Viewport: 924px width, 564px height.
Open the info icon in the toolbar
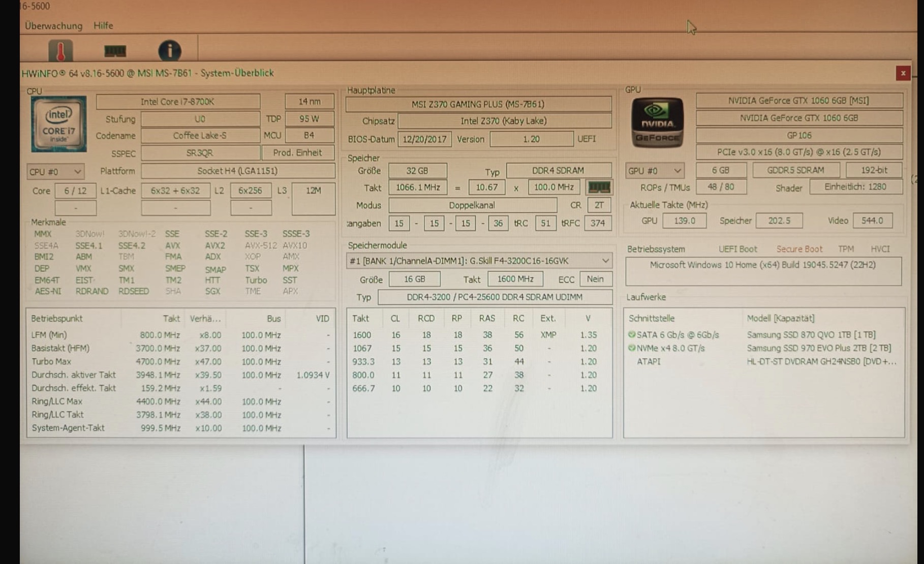click(x=170, y=51)
